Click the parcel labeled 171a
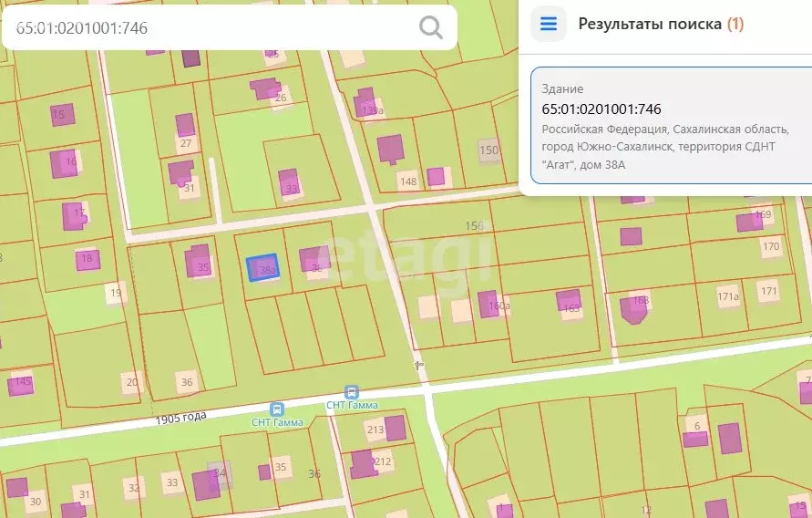 point(728,296)
